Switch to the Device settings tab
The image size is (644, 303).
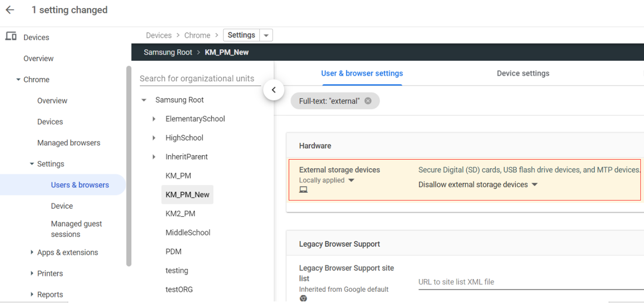523,73
